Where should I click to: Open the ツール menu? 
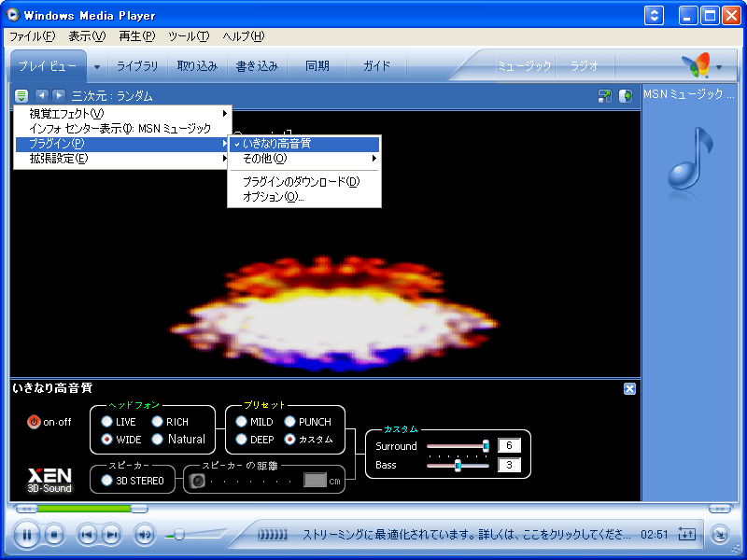point(189,36)
